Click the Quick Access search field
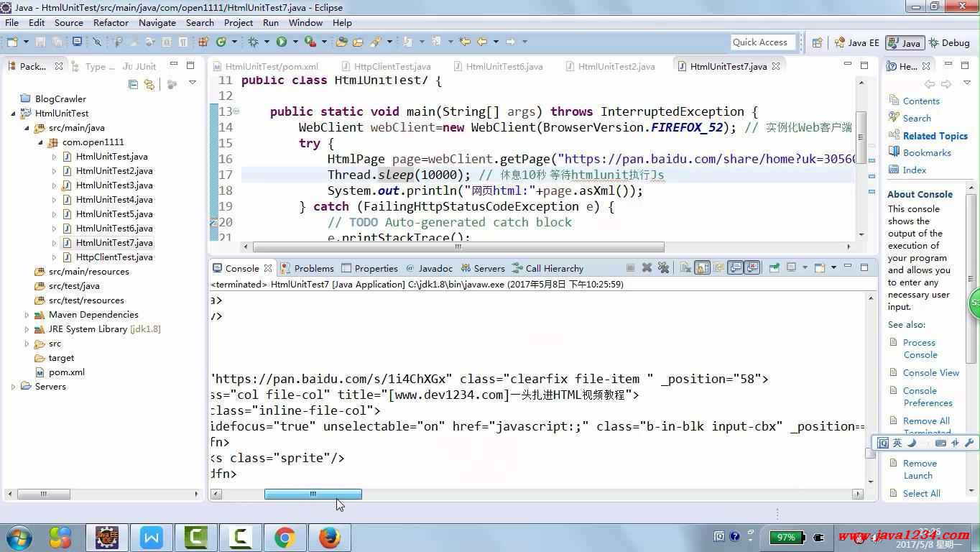 click(x=764, y=42)
